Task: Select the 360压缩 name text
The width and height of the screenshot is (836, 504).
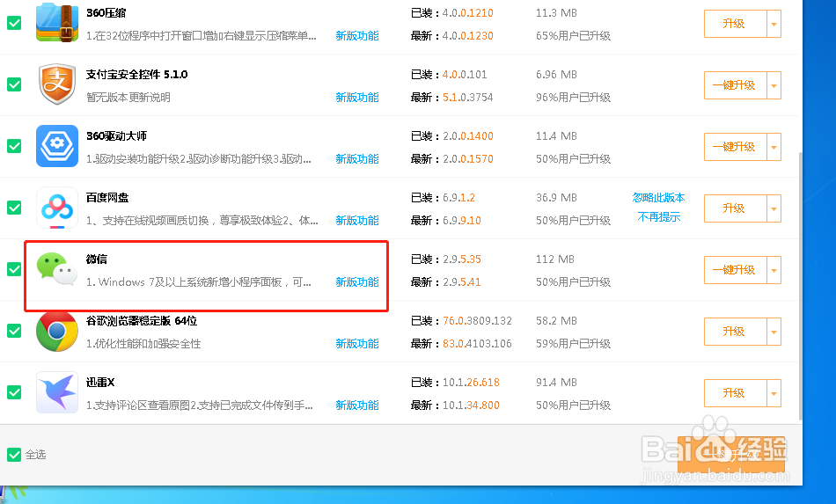Action: 106,13
